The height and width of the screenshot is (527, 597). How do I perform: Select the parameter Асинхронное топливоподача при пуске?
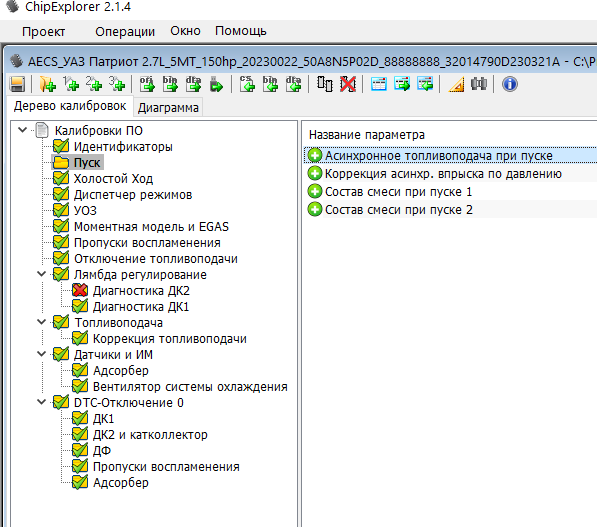pos(439,155)
